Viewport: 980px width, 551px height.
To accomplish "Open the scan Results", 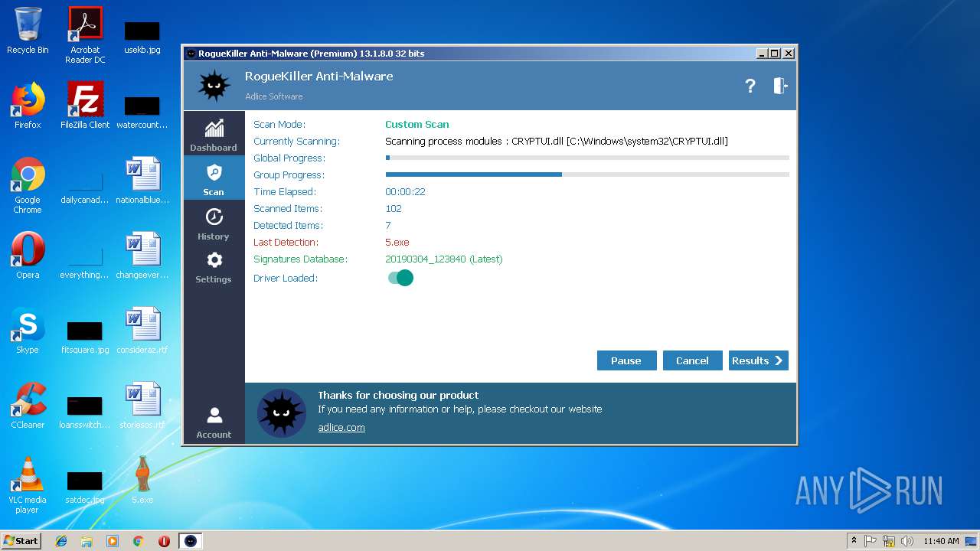I will point(758,360).
